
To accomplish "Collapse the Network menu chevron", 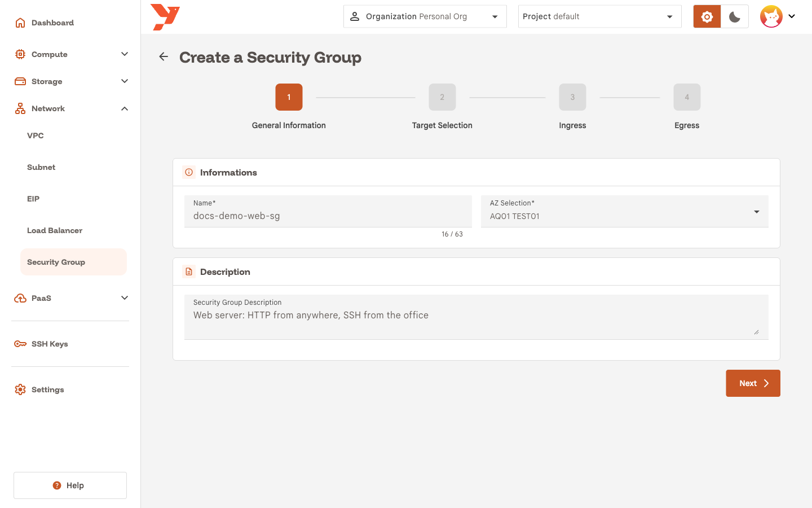I will point(125,108).
